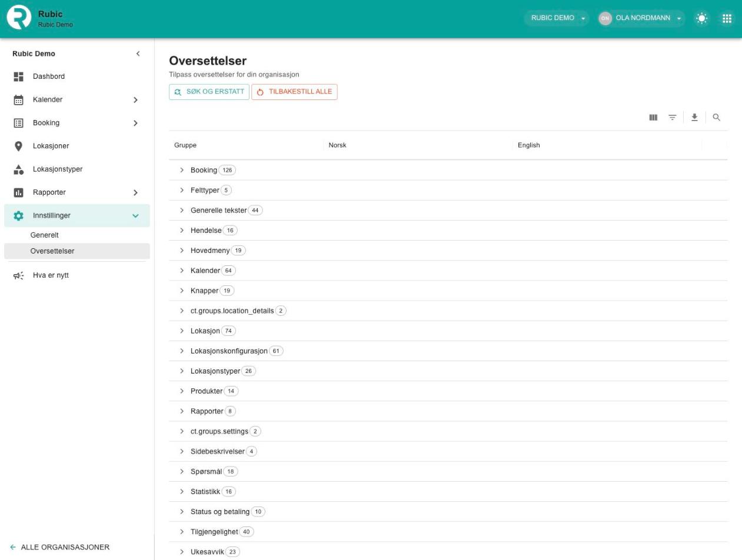This screenshot has width=742, height=560.
Task: Open Hva er nytt menu item
Action: (x=77, y=275)
